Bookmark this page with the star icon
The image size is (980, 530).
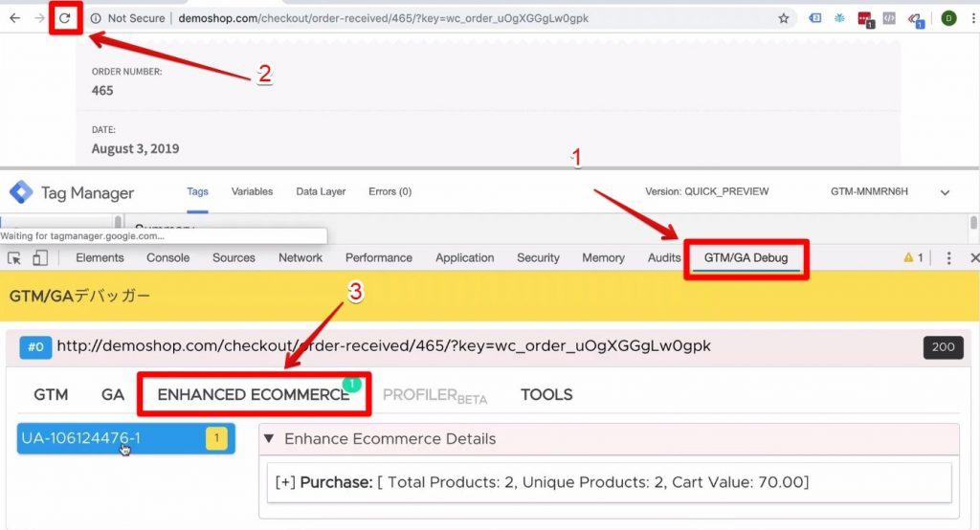(x=784, y=18)
